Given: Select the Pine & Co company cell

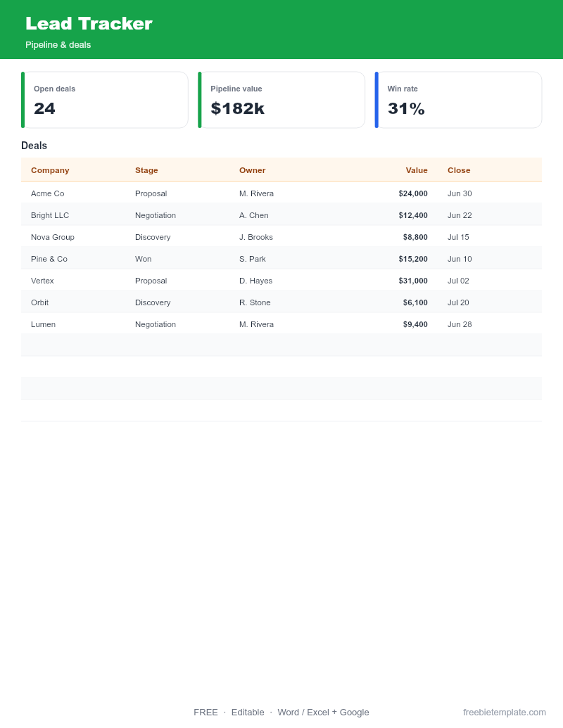Looking at the screenshot, I should [49, 259].
